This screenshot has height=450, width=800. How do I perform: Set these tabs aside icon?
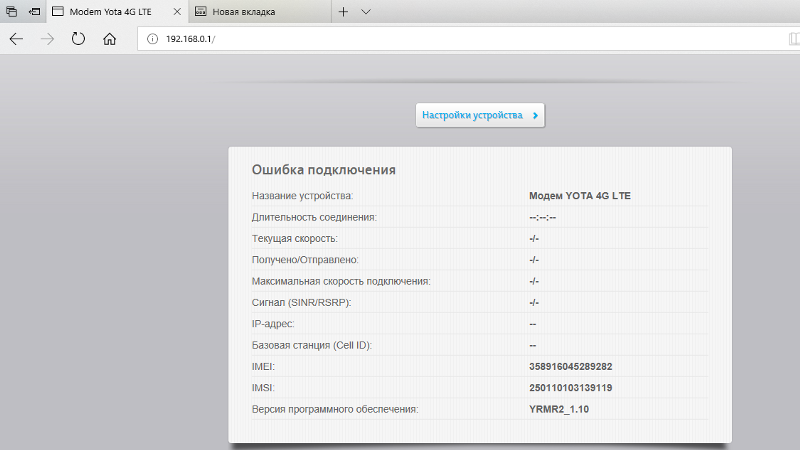coord(34,11)
